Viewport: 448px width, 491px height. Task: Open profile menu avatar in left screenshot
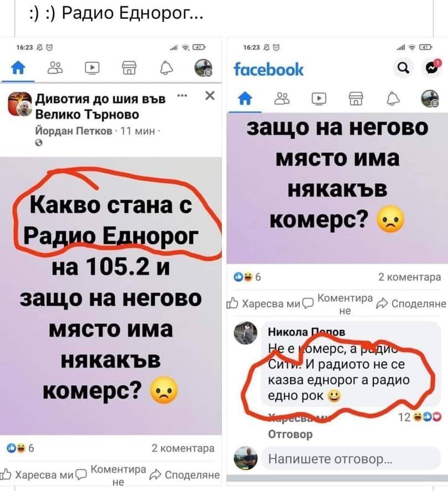pyautogui.click(x=204, y=68)
